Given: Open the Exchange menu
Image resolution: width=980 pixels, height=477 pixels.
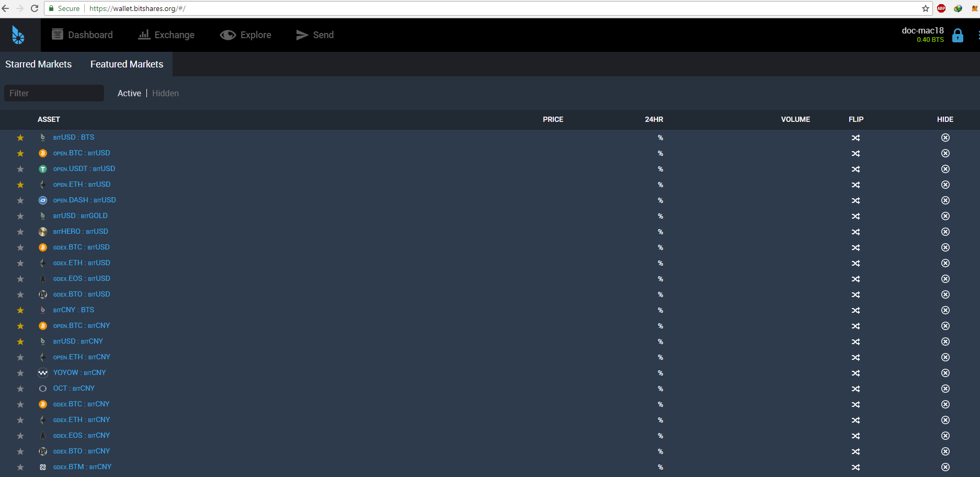Looking at the screenshot, I should coord(166,35).
